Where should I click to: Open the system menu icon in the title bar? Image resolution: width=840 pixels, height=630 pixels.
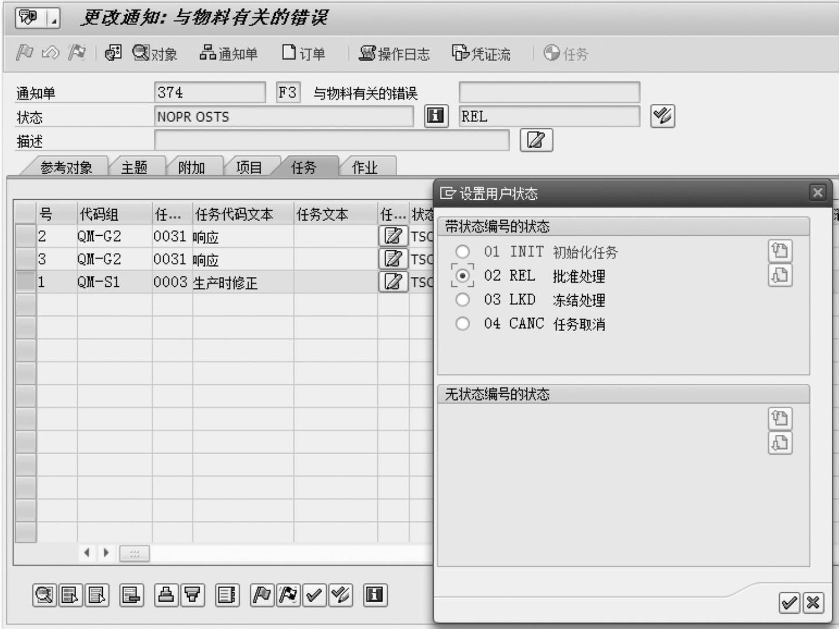pyautogui.click(x=30, y=18)
